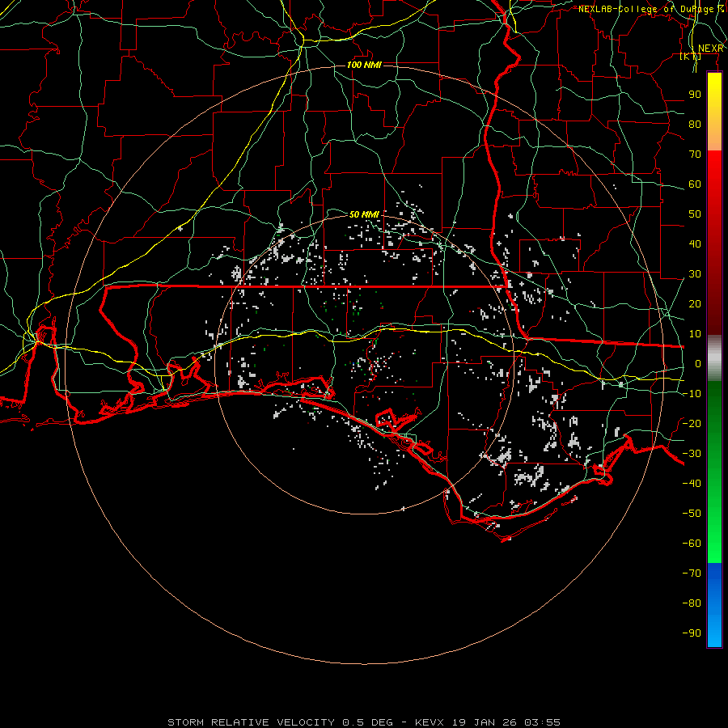Click the -20 knot scale label
This screenshot has width=728, height=728.
coord(692,424)
